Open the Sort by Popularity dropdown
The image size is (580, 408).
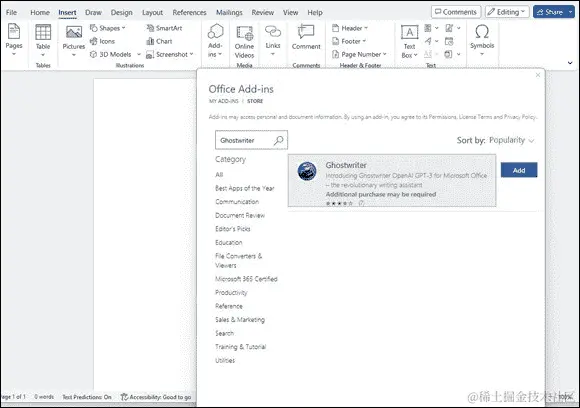(x=512, y=140)
